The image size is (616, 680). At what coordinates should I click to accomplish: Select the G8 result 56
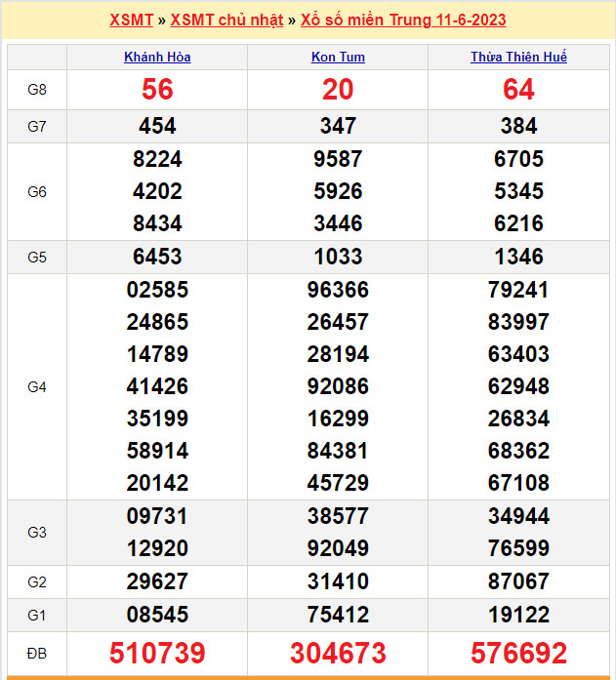(x=157, y=90)
